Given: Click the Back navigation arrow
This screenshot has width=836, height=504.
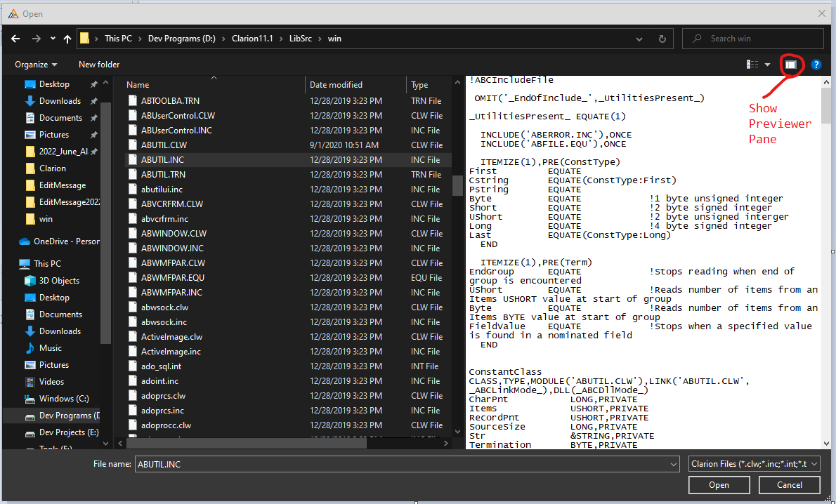Looking at the screenshot, I should [15, 39].
